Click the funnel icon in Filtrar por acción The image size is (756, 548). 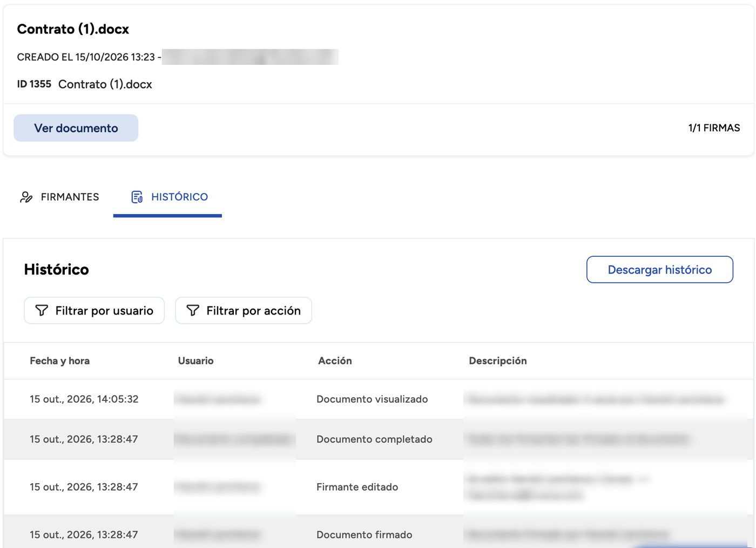click(x=193, y=310)
